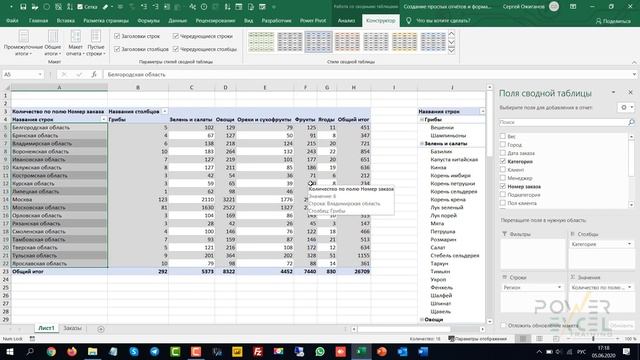640x360 pixels.
Task: Switch to the Заказы sheet tab
Action: coord(73,328)
